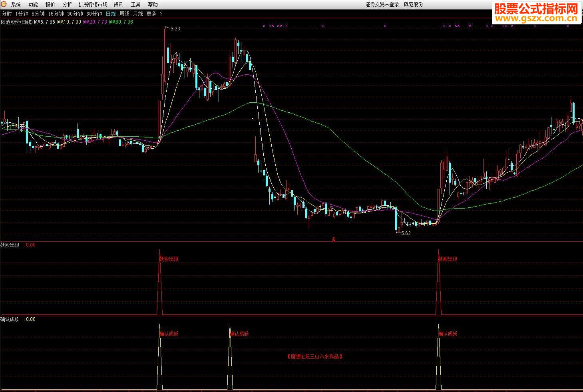Image resolution: width=583 pixels, height=392 pixels.
Task: Click the MA5: 7.85 indicator value
Action: 45,22
